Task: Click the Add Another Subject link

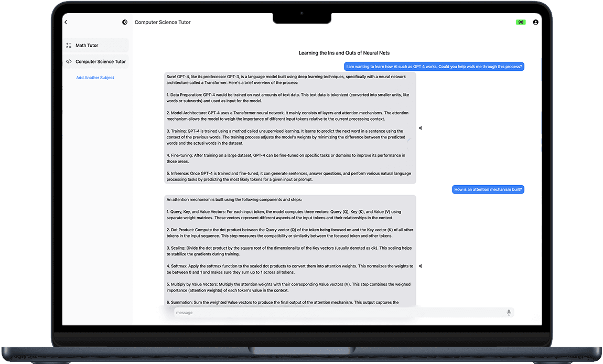Action: (95, 78)
